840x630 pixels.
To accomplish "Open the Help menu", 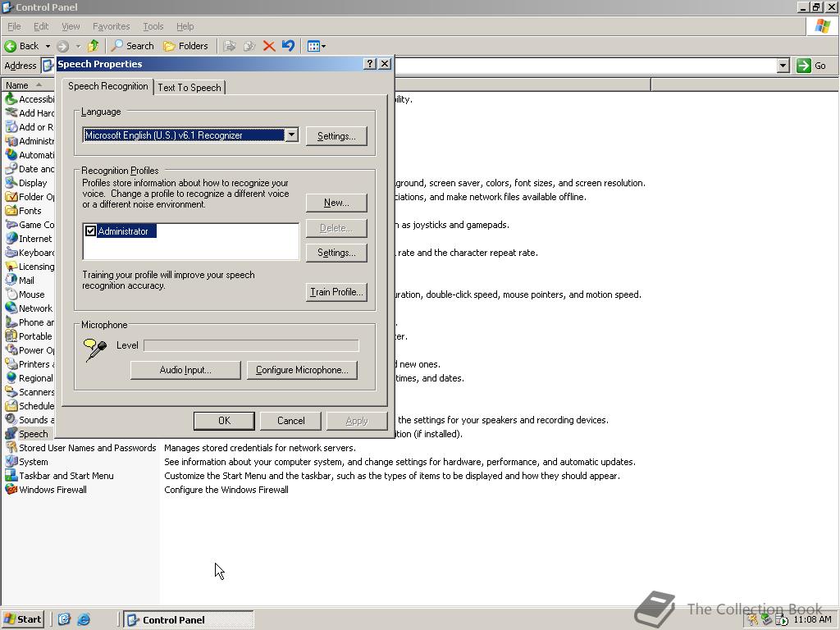I will 185,26.
